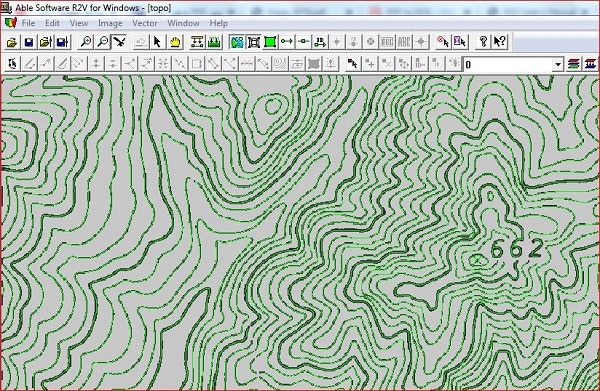
Task: Open the Vector menu
Action: pyautogui.click(x=145, y=23)
